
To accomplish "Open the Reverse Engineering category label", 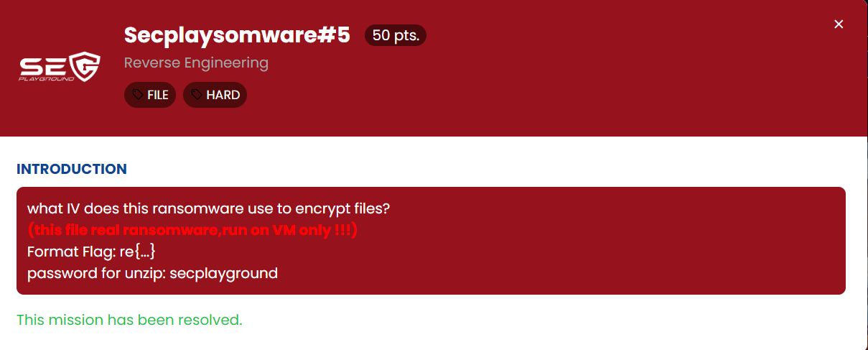I will click(196, 63).
